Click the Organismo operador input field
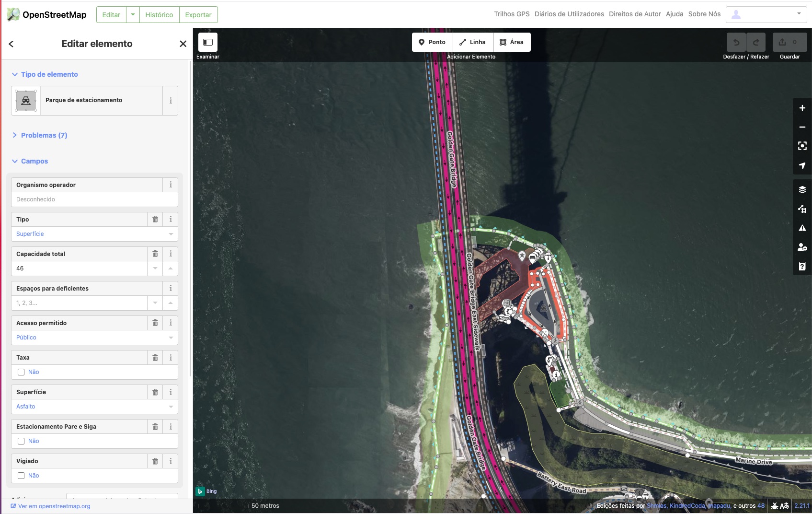This screenshot has height=514, width=812. click(x=94, y=199)
